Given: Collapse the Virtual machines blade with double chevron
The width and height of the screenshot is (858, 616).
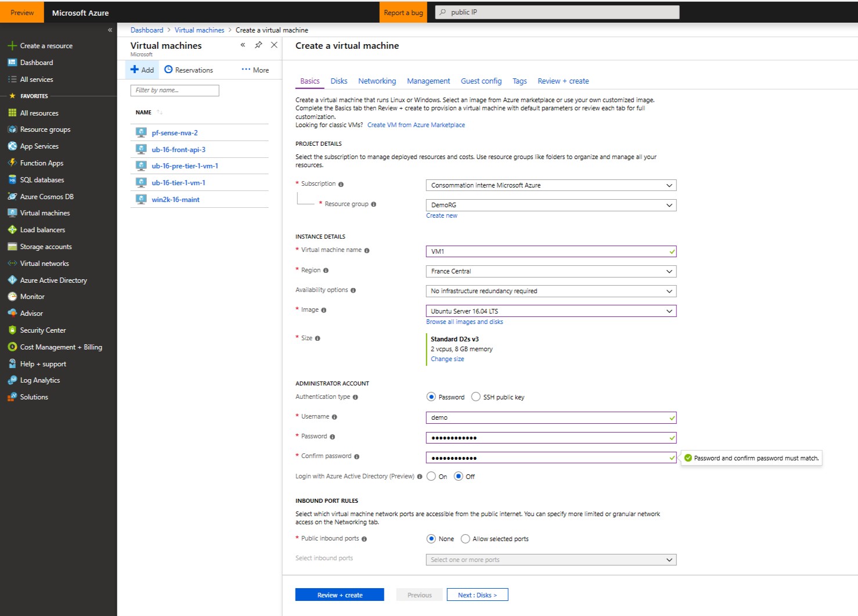Looking at the screenshot, I should 243,45.
